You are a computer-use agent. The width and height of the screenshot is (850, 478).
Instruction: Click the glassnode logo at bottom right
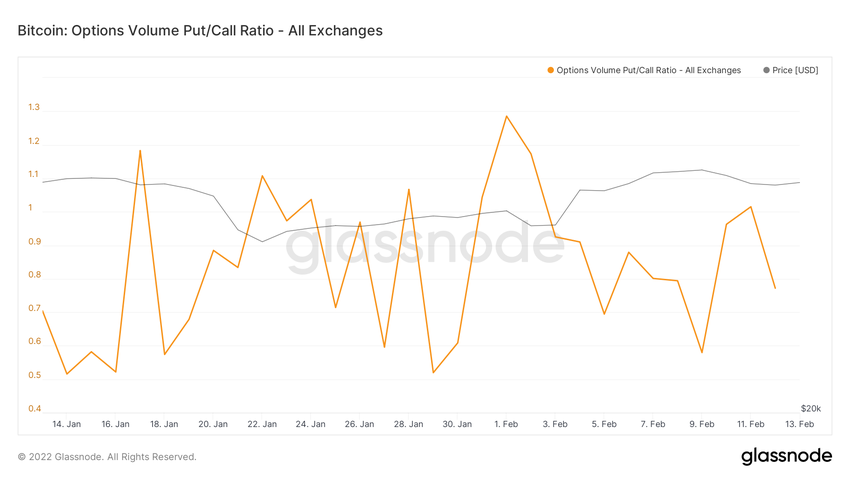(786, 456)
